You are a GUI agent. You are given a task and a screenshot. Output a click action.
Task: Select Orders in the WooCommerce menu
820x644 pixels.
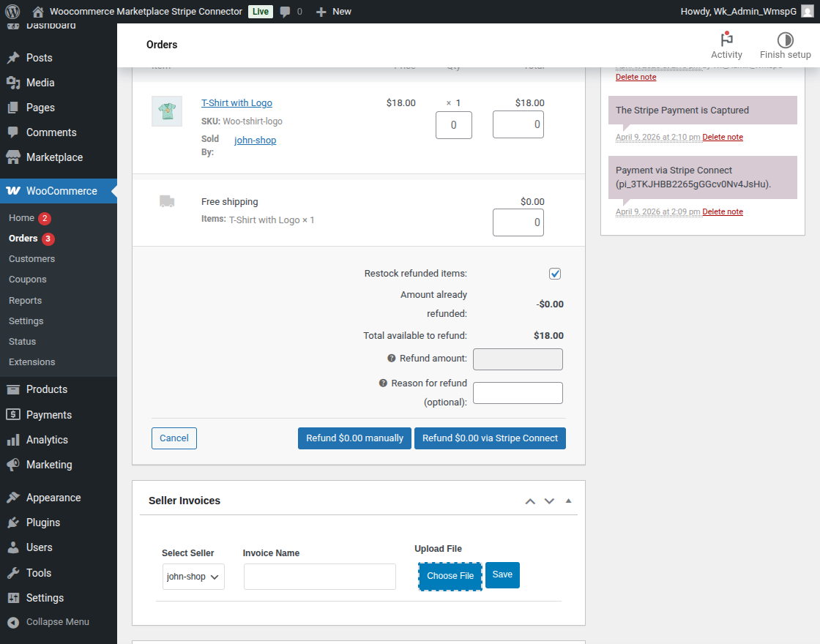pyautogui.click(x=24, y=238)
